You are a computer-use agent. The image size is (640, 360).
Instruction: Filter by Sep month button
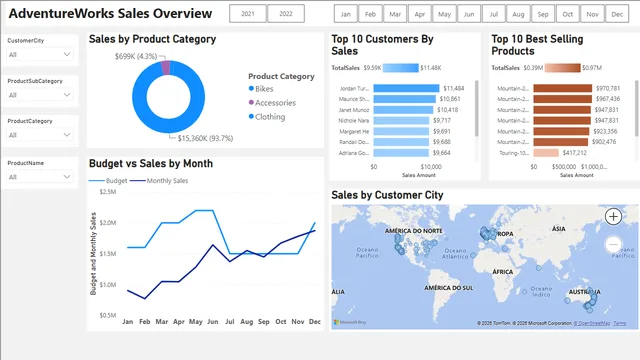543,14
